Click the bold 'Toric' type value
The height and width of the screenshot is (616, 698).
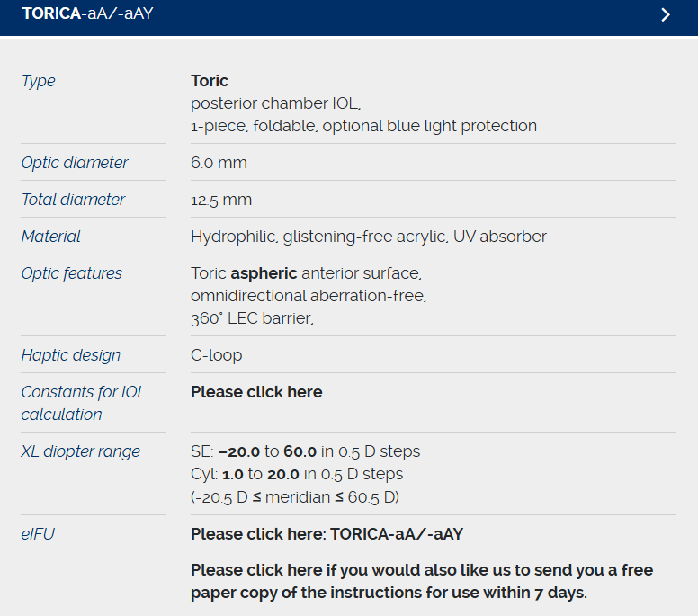coord(210,81)
